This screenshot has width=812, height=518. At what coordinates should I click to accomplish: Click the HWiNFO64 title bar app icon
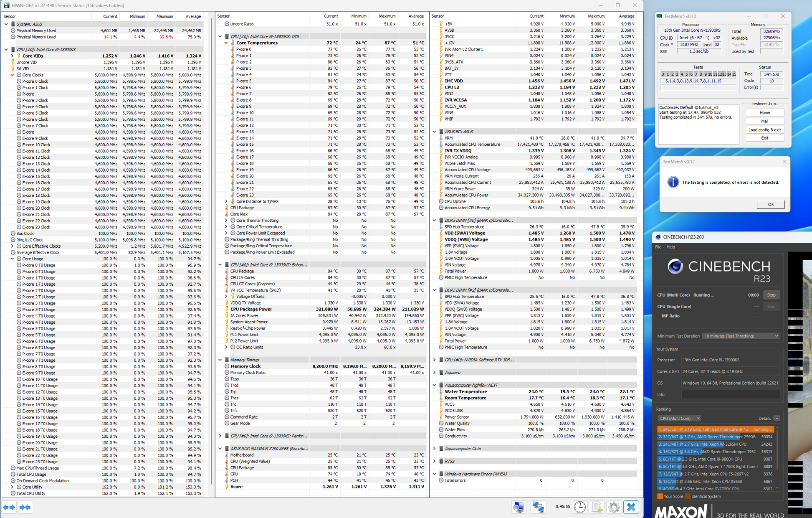pyautogui.click(x=6, y=5)
